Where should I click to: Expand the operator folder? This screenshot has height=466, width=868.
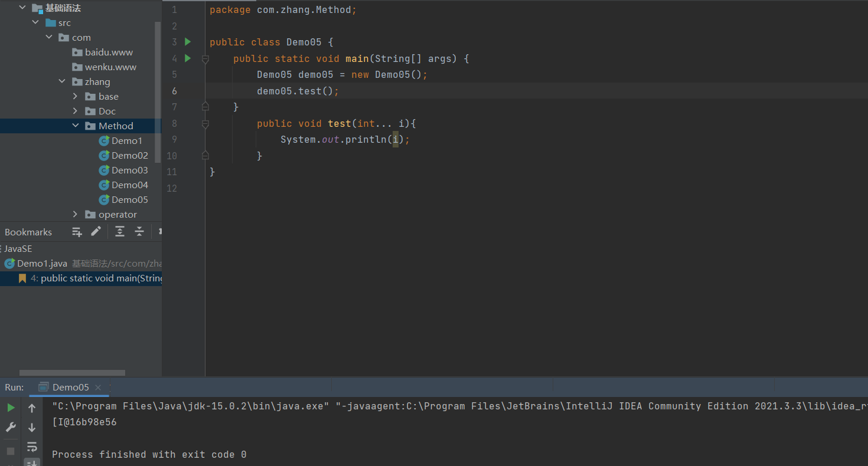(75, 214)
